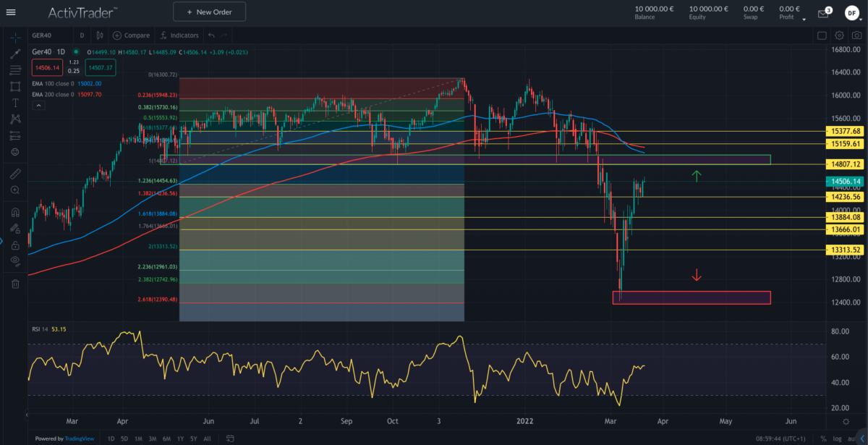Toggle log scale mode
This screenshot has width=868, height=445.
pos(835,438)
